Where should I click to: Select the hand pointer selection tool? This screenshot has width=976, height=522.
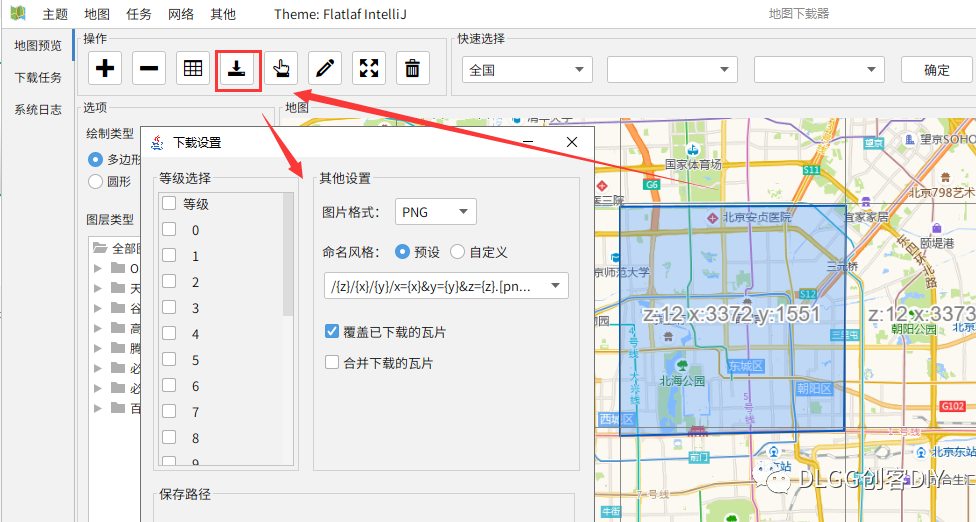tap(281, 68)
